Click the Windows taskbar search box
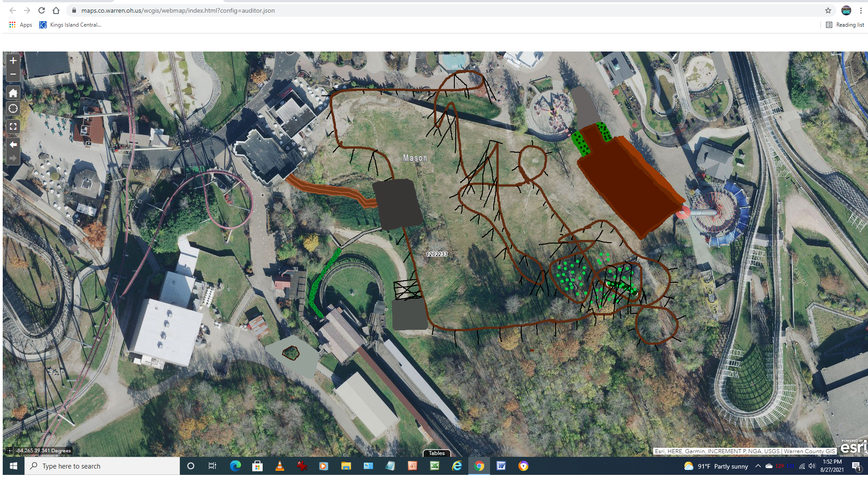The image size is (868, 488). (102, 466)
